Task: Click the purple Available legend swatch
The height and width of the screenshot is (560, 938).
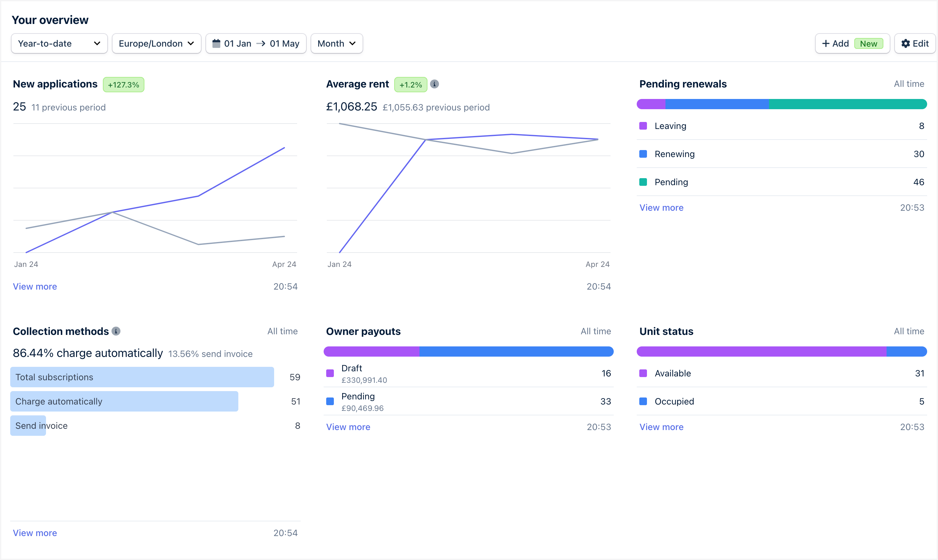Action: coord(643,373)
